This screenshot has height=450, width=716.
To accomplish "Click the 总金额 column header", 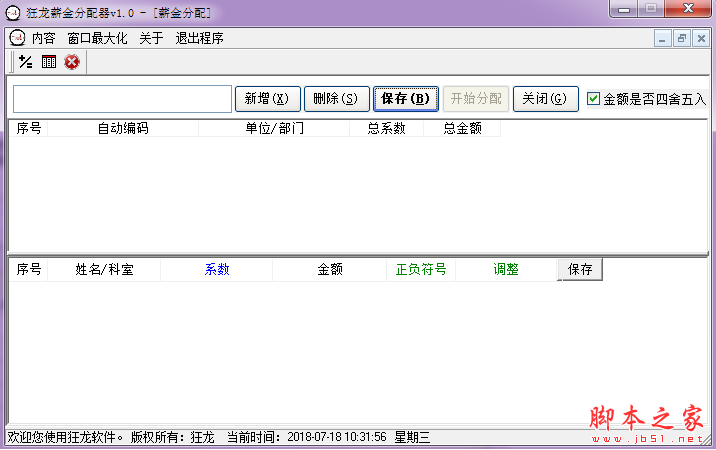I will tap(462, 128).
